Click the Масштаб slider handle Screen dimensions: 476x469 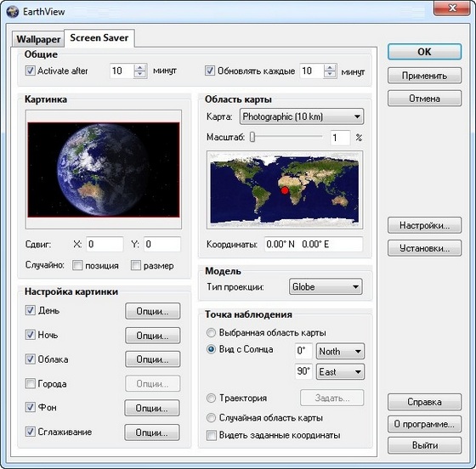[252, 137]
